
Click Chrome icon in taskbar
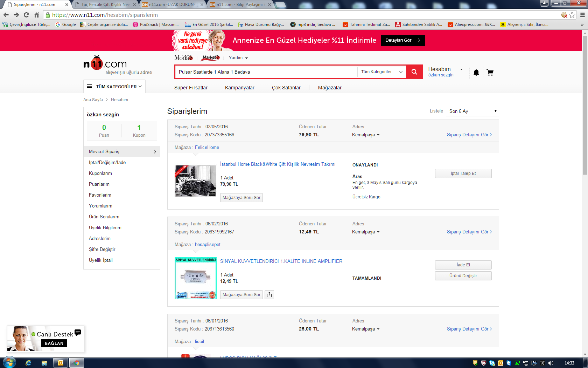coord(77,363)
